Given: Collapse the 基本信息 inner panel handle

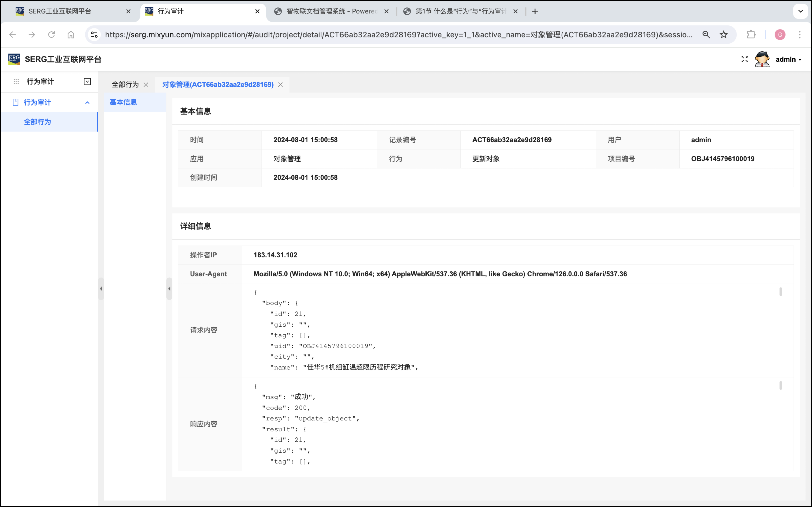Looking at the screenshot, I should pos(169,288).
